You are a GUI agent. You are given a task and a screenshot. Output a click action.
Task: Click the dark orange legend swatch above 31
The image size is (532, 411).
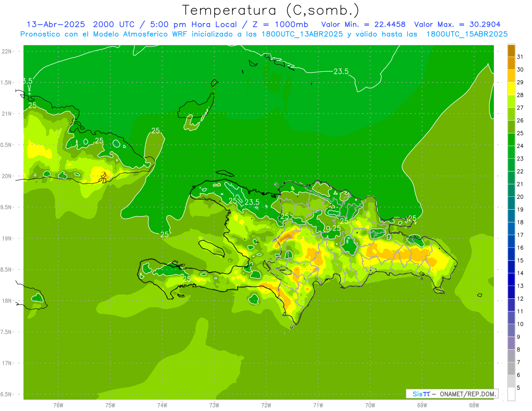point(511,51)
